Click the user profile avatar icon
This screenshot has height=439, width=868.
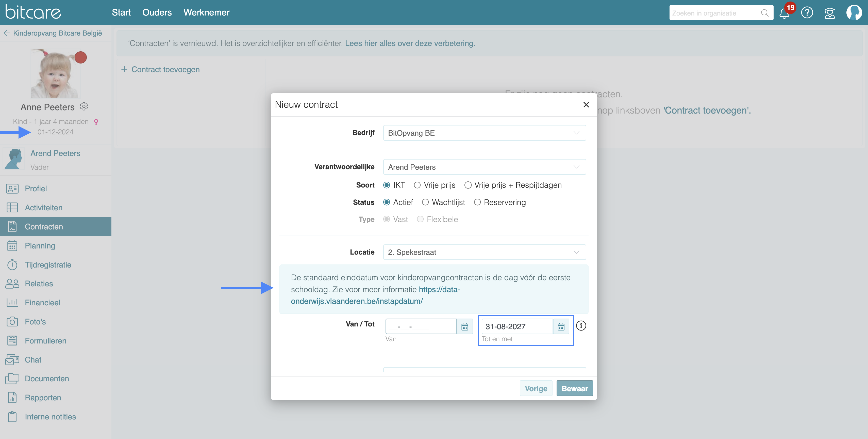coord(854,13)
